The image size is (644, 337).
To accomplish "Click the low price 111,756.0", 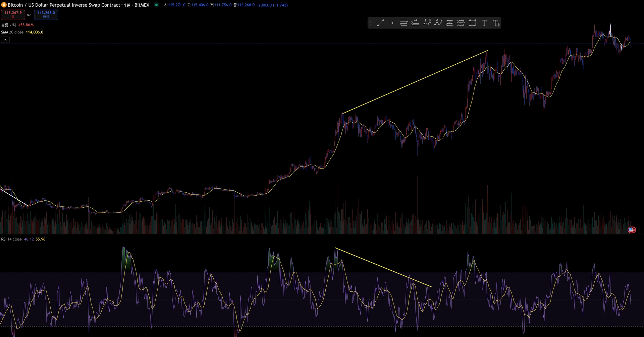I will click(x=223, y=5).
